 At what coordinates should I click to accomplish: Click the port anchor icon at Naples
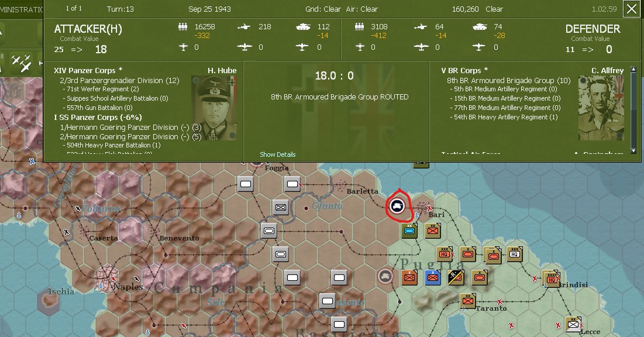point(101,285)
